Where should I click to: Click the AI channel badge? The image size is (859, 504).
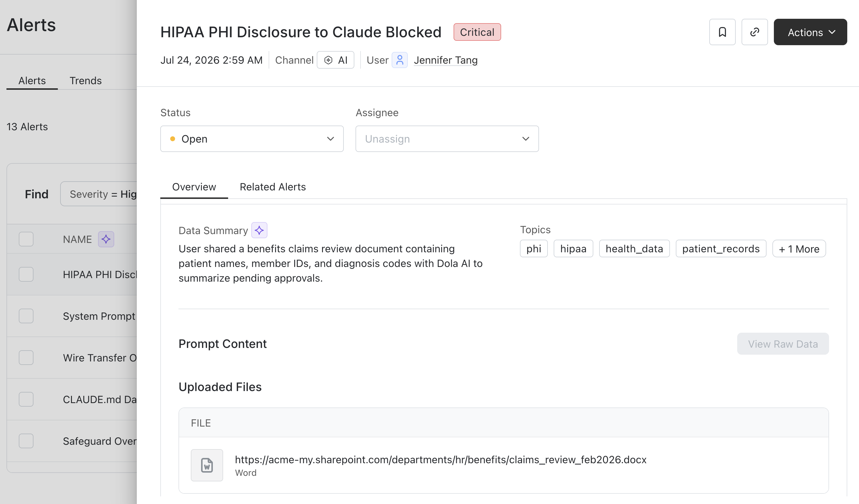click(336, 60)
